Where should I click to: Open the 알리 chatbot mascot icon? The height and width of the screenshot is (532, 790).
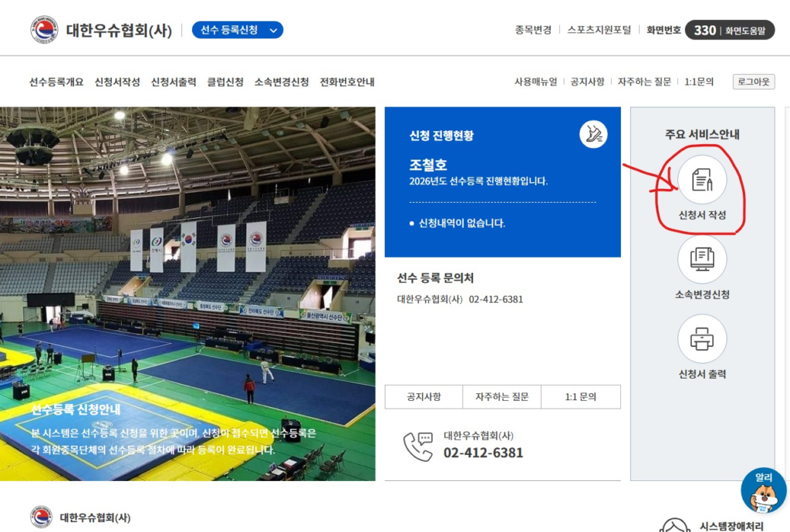pyautogui.click(x=763, y=491)
